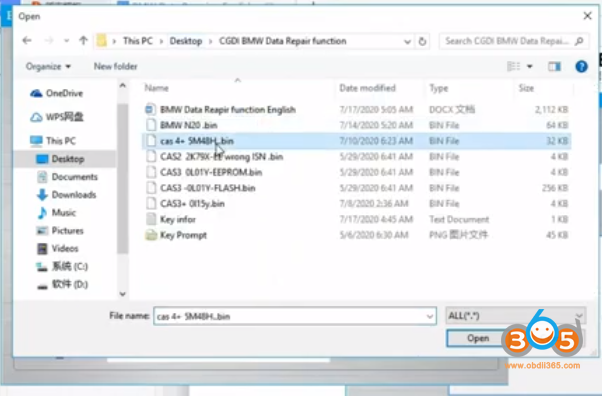Open the ALL(*.*) file type dropdown
Screen dimensions: 602x396
click(515, 316)
